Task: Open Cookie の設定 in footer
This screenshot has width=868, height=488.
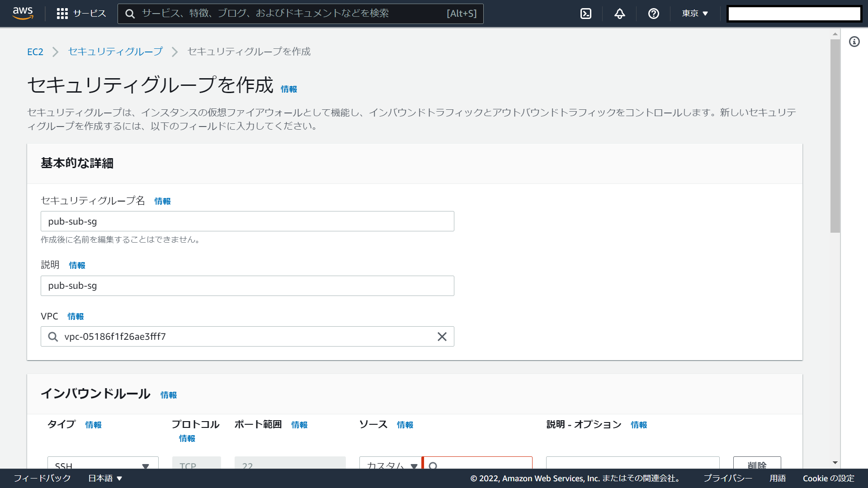Action: [x=828, y=478]
